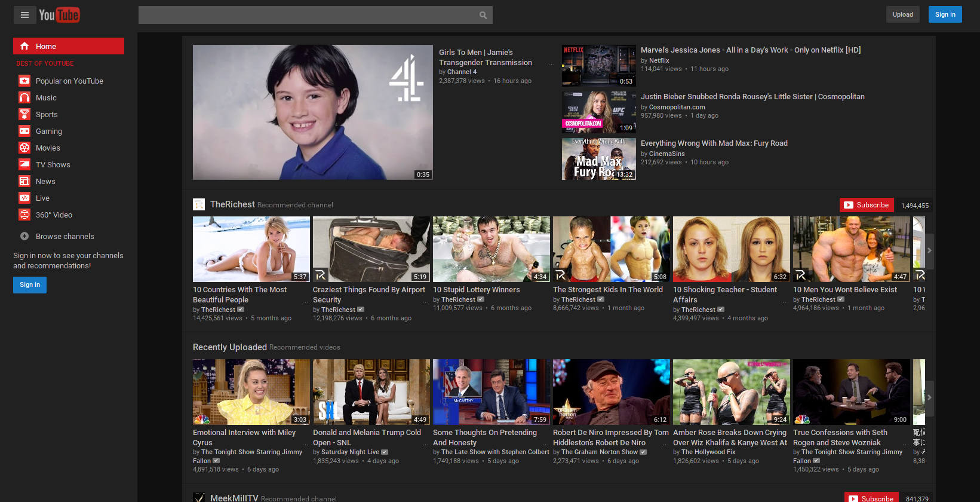
Task: Select Home in the sidebar
Action: click(69, 46)
